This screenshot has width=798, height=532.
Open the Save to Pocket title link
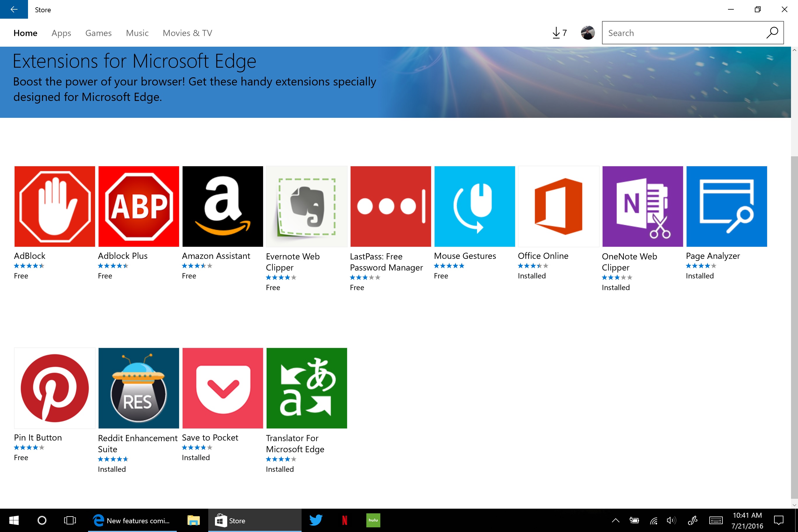tap(210, 438)
